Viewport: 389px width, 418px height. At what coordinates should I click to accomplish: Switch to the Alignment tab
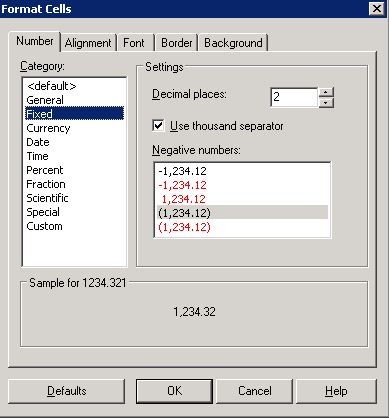tap(88, 43)
